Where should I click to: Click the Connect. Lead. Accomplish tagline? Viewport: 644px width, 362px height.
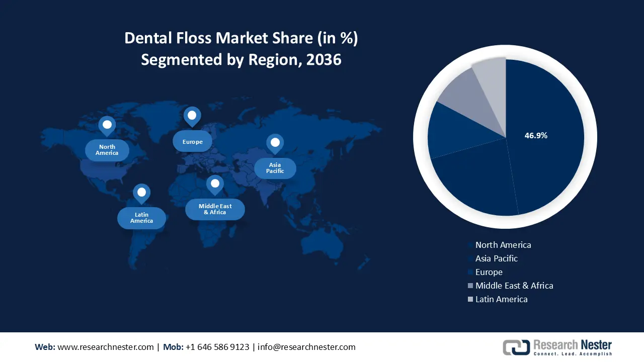click(573, 353)
